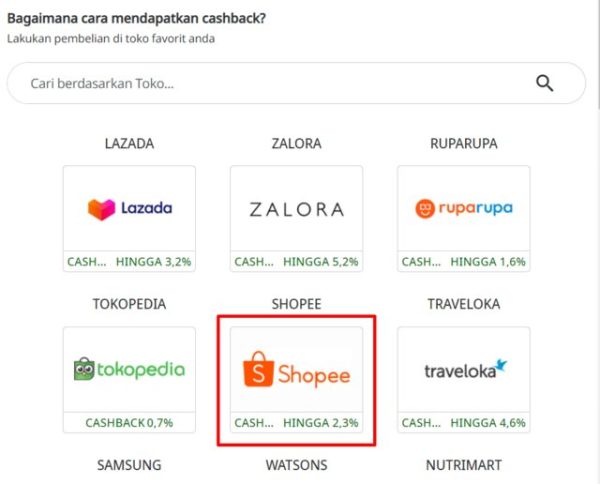Open the RUPARUPA heading link
Viewport: 600px width, 484px height.
point(463,143)
